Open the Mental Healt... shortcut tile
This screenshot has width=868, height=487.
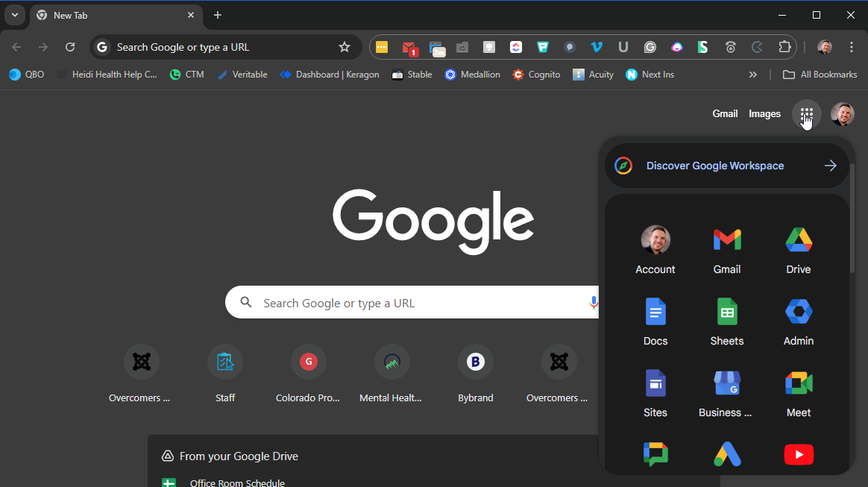pyautogui.click(x=391, y=374)
